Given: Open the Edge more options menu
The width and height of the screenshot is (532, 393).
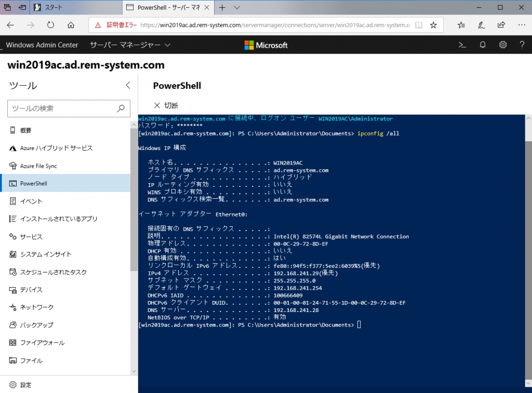Looking at the screenshot, I should coord(522,24).
